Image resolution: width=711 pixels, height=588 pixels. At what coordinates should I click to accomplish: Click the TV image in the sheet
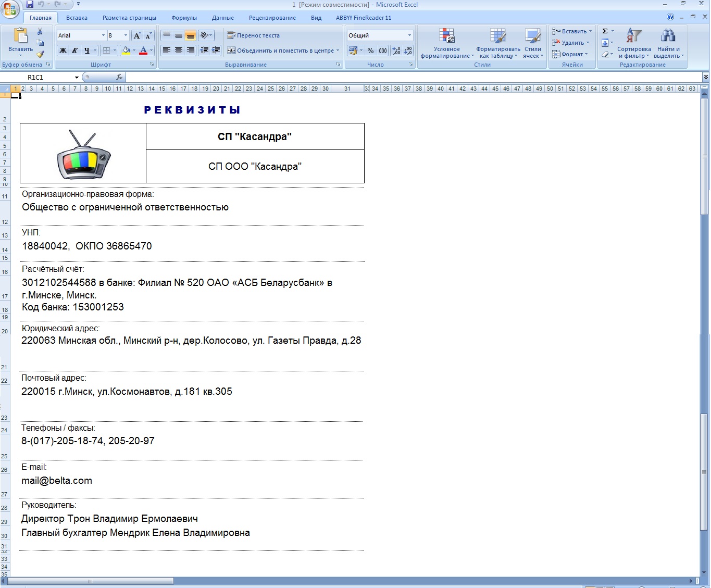[83, 154]
